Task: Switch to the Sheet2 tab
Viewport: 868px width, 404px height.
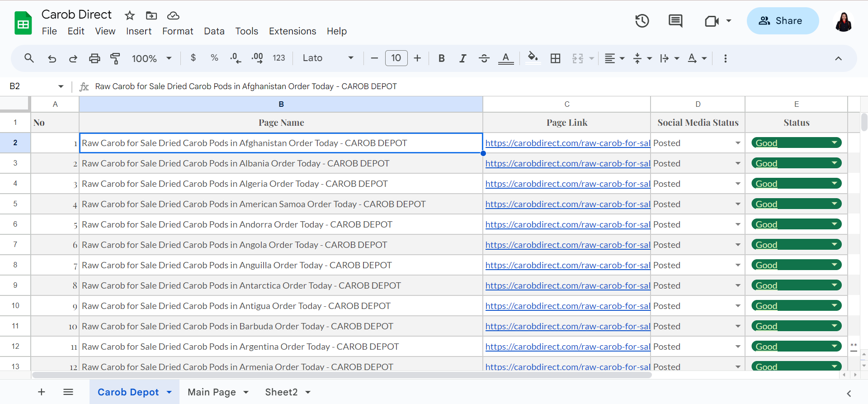Action: pos(281,392)
